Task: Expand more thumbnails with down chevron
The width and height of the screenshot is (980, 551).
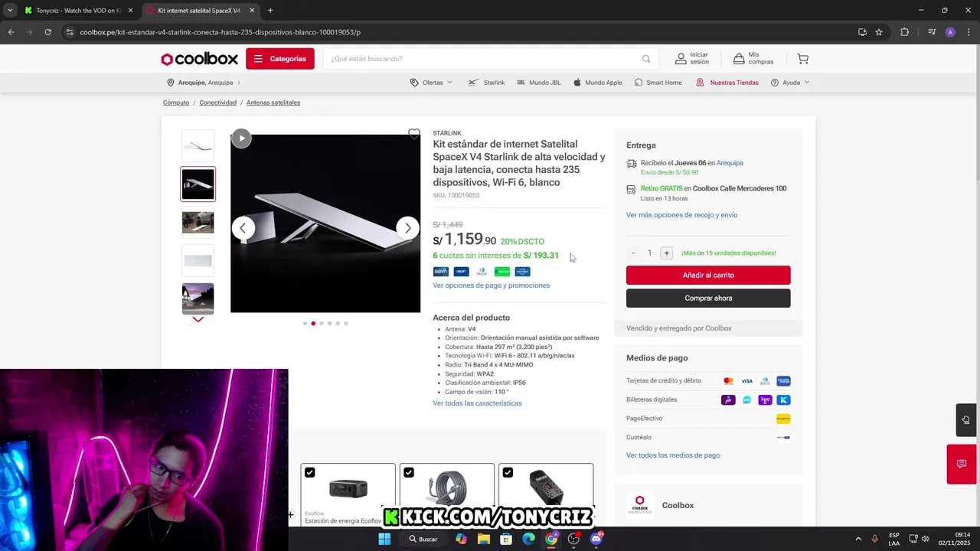Action: [x=198, y=320]
